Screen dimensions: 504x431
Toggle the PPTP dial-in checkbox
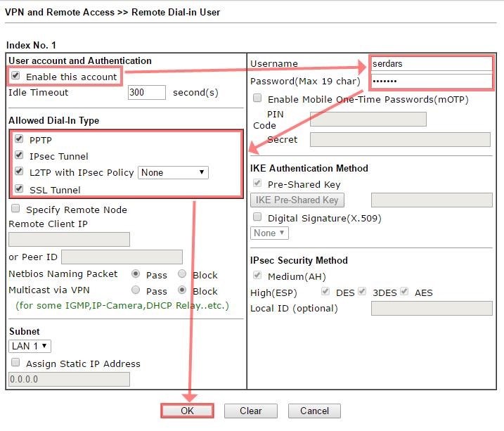click(x=18, y=139)
